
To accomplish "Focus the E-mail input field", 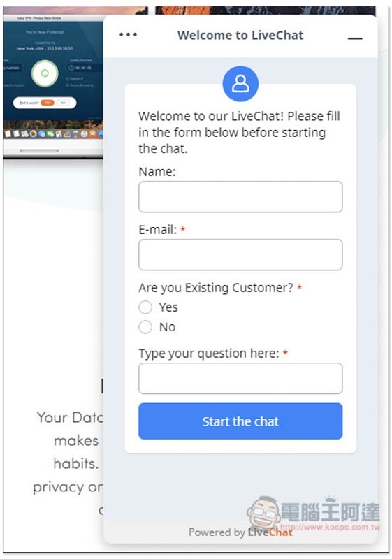I will tap(240, 255).
